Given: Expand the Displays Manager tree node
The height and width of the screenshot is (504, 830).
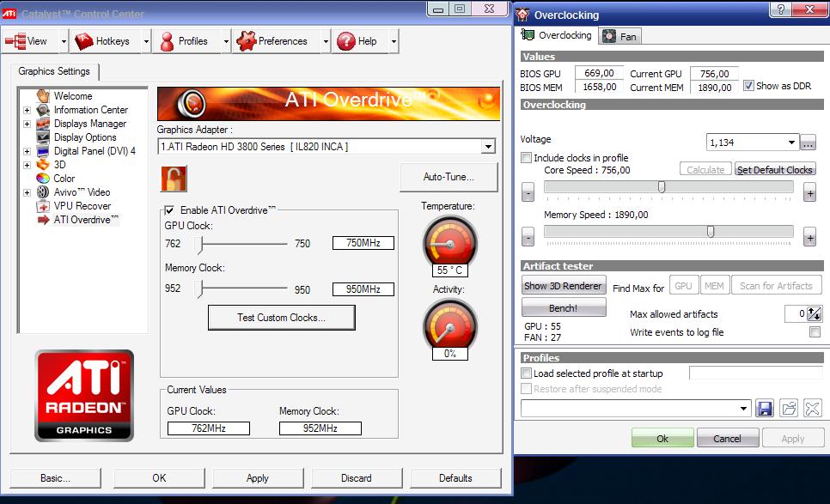Looking at the screenshot, I should [x=27, y=124].
